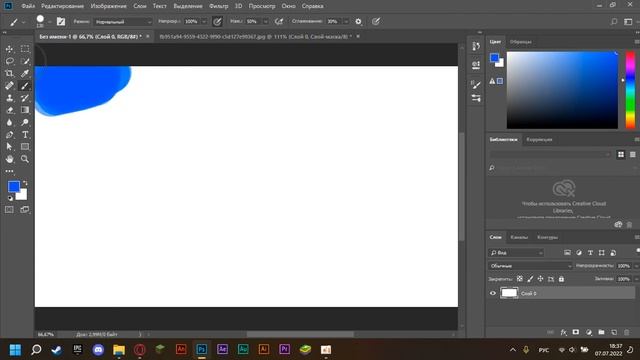Open the brush mode Нормальный dropdown
Viewport: 640px width, 360px height.
point(123,22)
